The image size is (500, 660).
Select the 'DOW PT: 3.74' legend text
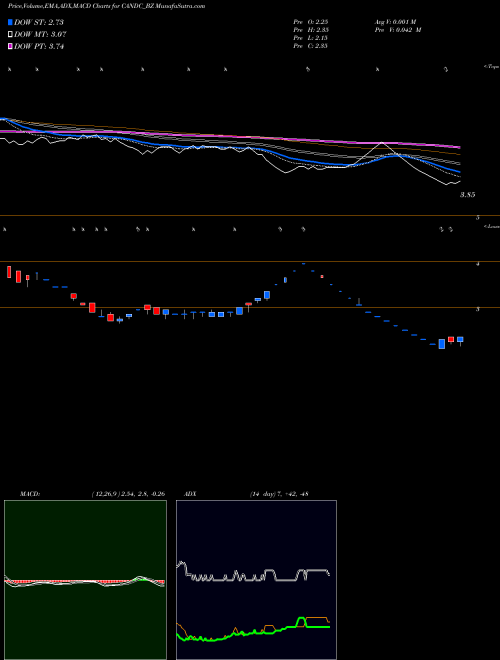[x=39, y=46]
